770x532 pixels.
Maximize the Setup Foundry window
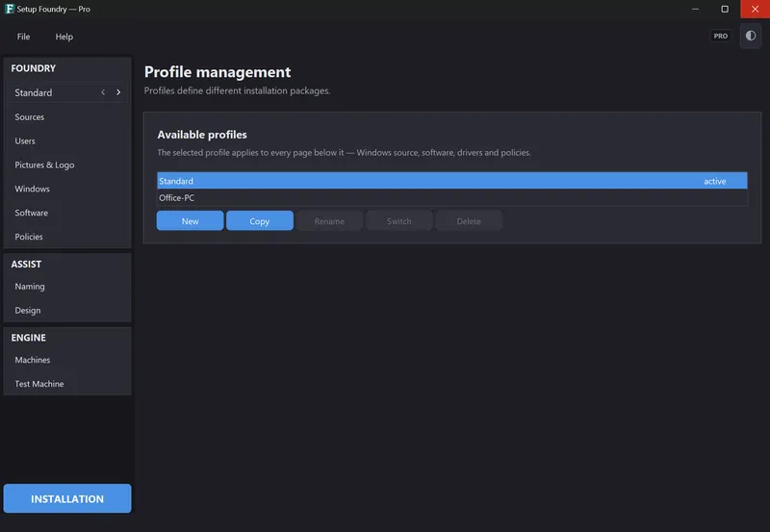[x=725, y=9]
